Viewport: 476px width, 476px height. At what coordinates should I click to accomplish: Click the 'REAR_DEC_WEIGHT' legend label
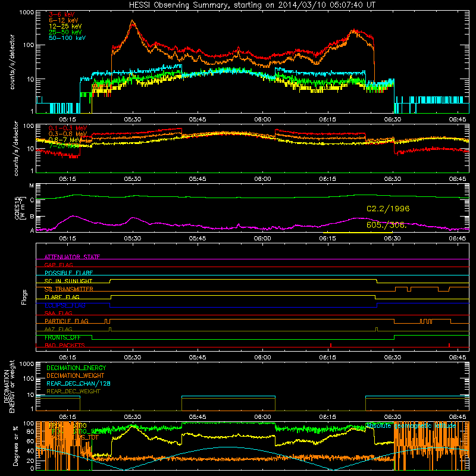click(x=73, y=392)
